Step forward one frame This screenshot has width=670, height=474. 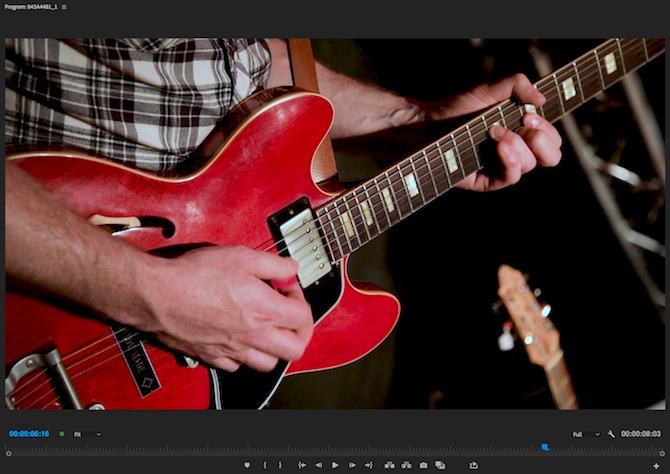pyautogui.click(x=352, y=465)
